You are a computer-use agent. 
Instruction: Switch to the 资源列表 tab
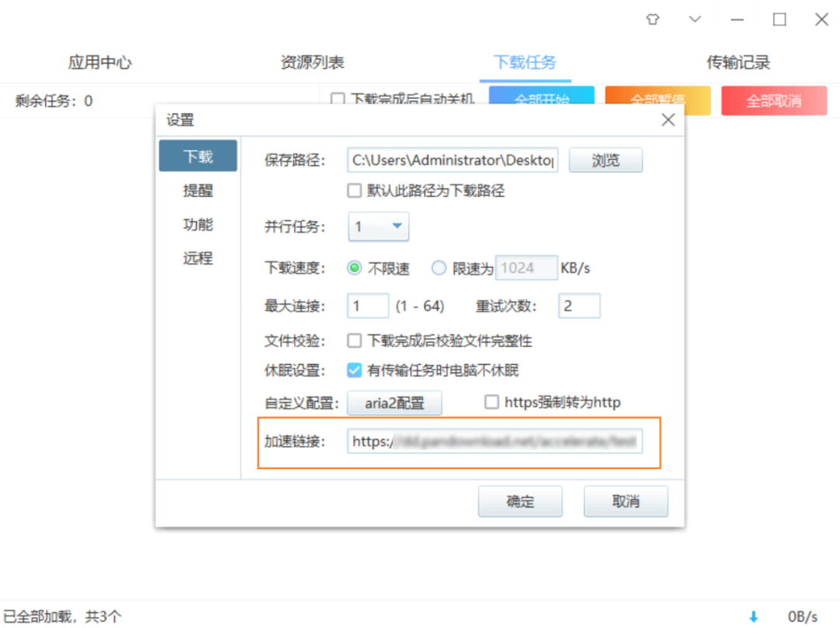point(313,63)
